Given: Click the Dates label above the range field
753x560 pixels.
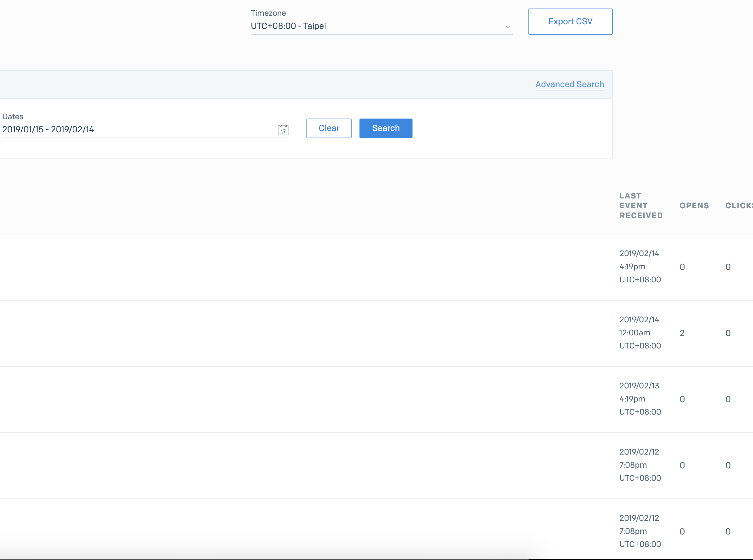Looking at the screenshot, I should 12,116.
